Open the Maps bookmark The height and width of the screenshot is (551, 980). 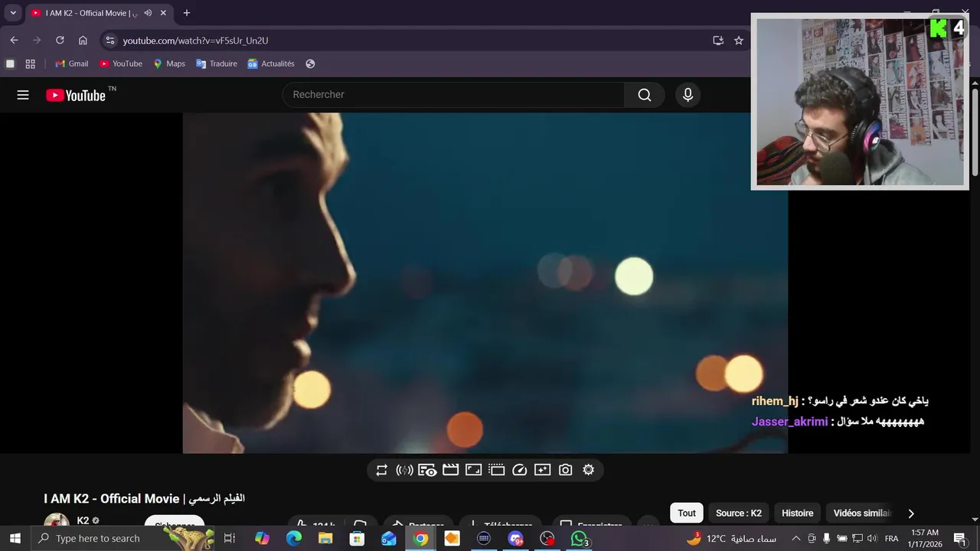(x=169, y=64)
